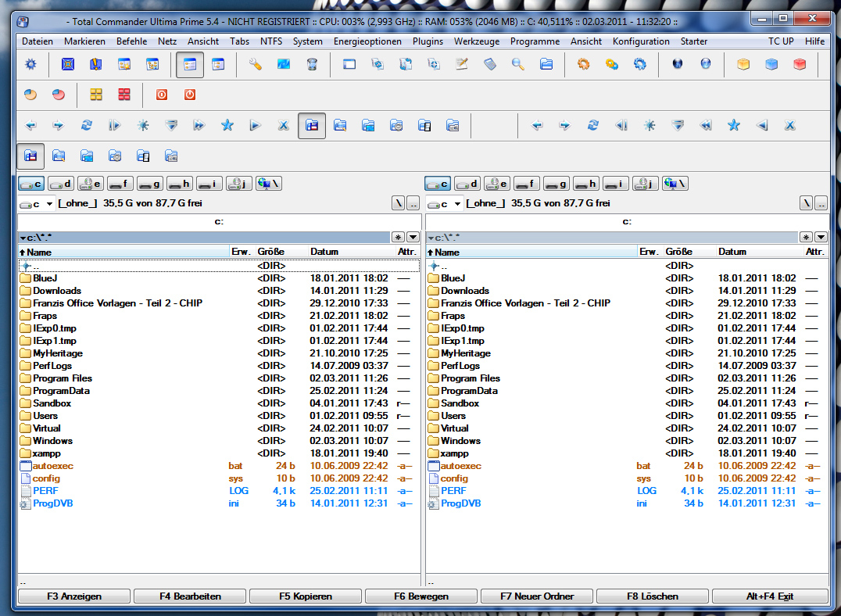Click the red pie chart icon
This screenshot has width=841, height=616.
point(59,95)
